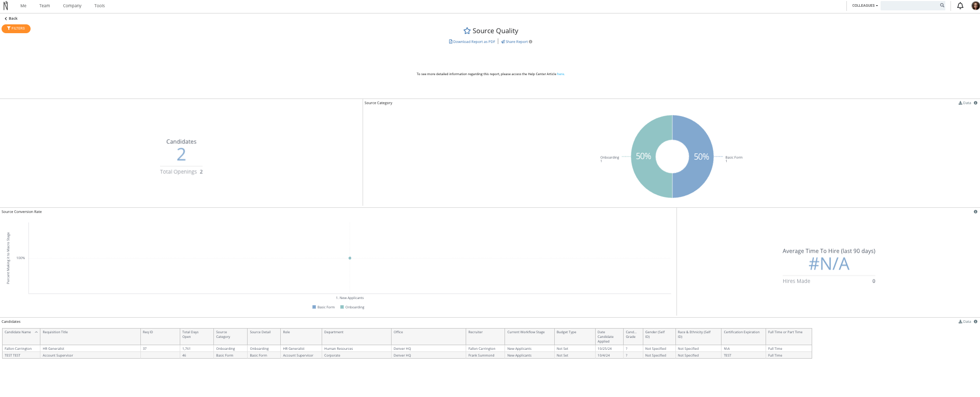This screenshot has height=397, width=980.
Task: Favorite the report with the star icon
Action: point(467,31)
